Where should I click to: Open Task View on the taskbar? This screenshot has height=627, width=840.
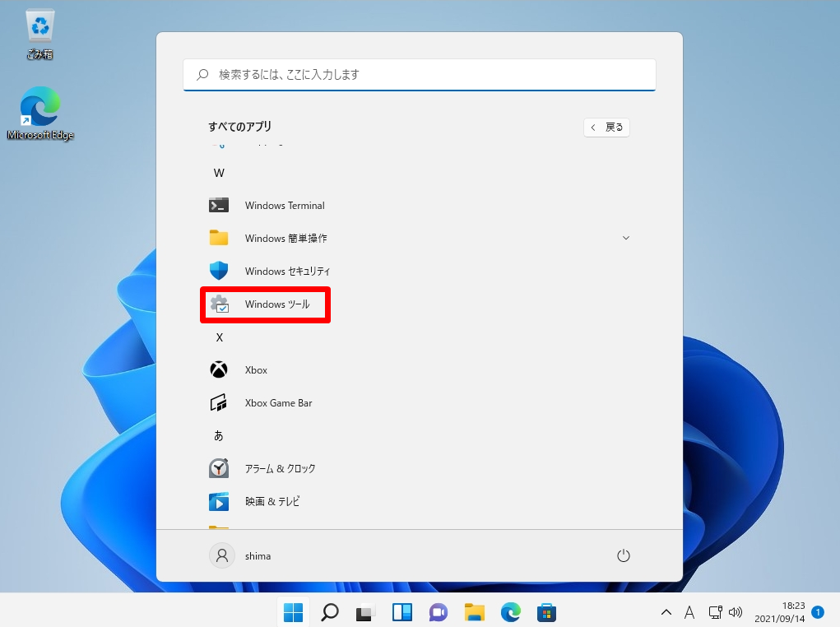click(x=365, y=612)
